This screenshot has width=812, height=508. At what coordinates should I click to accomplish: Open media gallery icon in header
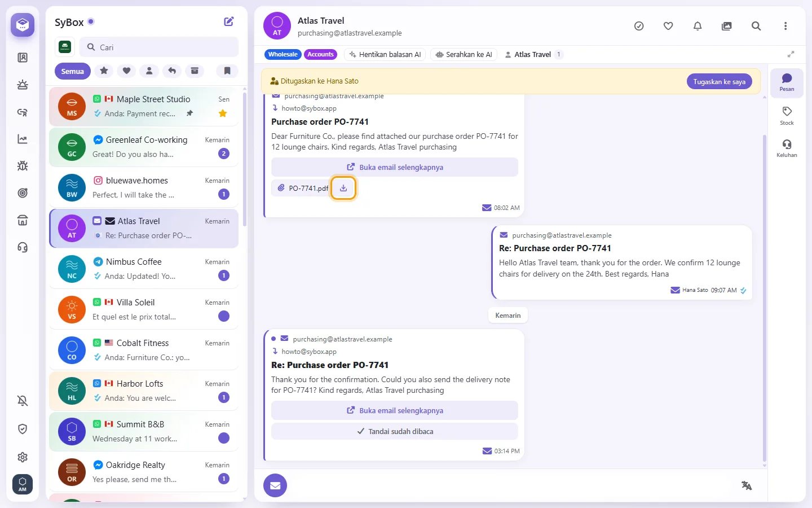click(x=727, y=26)
